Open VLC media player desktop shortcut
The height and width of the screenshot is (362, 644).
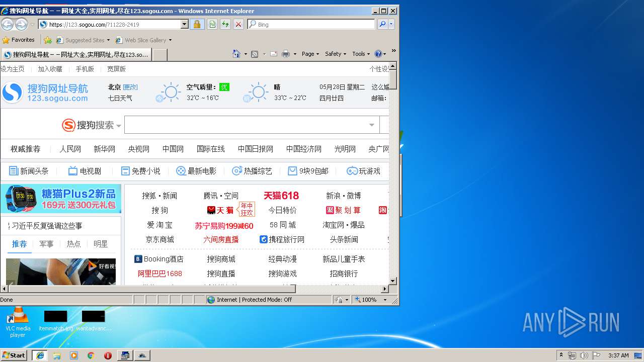coord(18,322)
